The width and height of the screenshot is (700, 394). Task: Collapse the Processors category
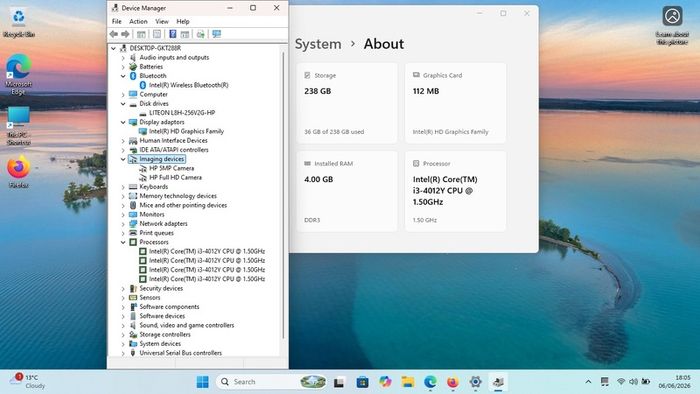point(123,242)
